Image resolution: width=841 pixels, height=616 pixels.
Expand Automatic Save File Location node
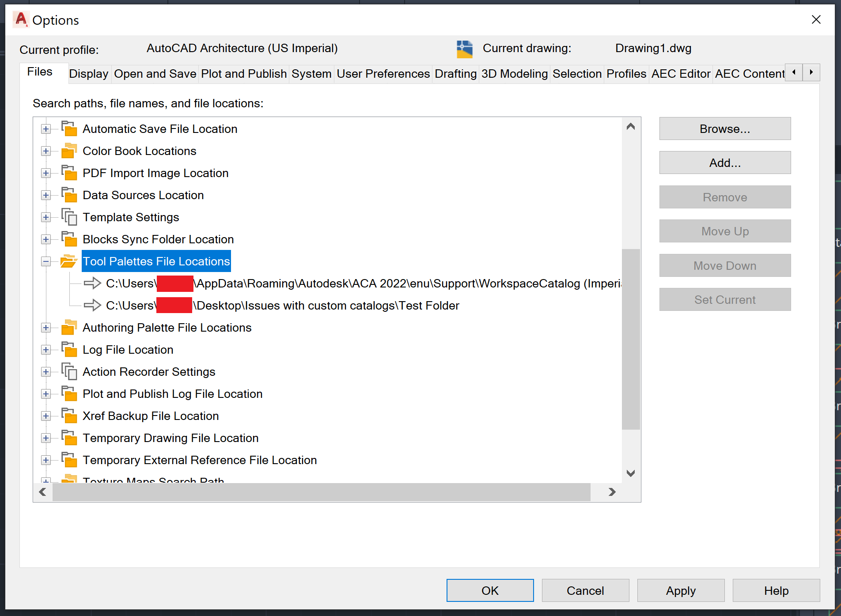[x=46, y=129]
